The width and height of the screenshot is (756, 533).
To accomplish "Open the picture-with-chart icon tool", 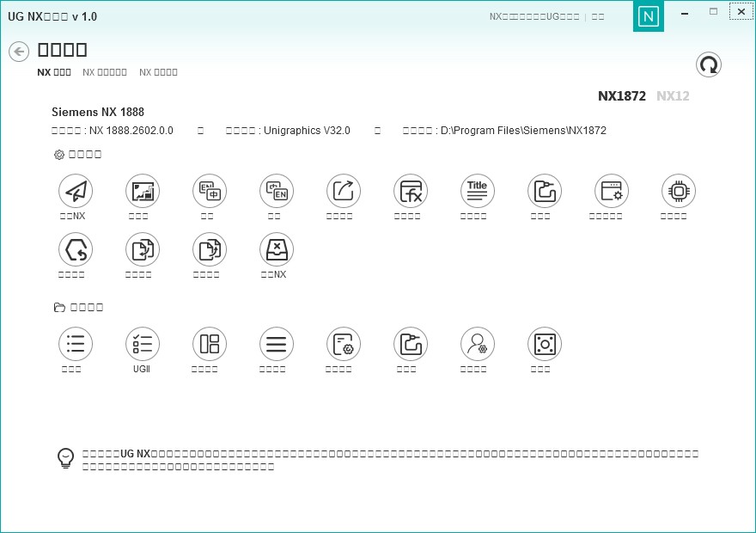I will click(x=143, y=191).
